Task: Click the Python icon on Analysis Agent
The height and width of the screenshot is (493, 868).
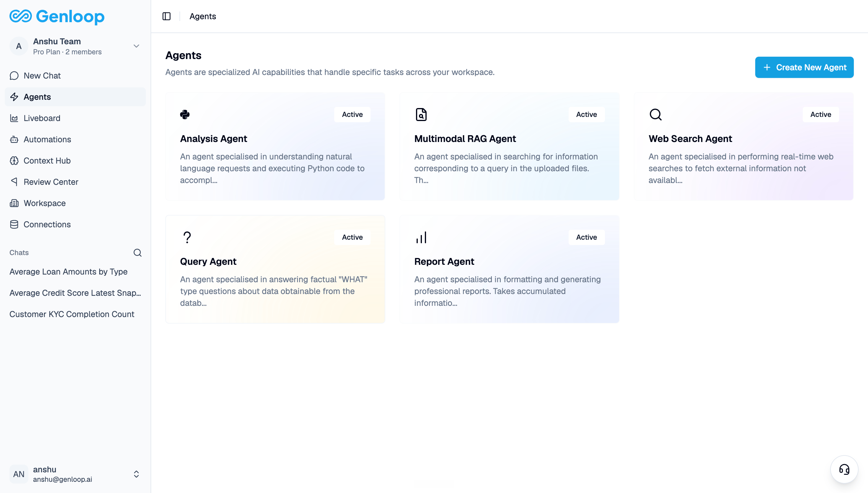Action: pyautogui.click(x=185, y=115)
